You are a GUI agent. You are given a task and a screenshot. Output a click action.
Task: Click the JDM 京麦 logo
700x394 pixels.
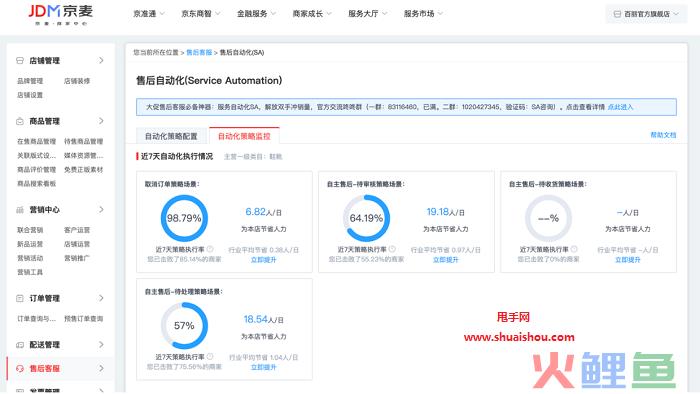61,14
